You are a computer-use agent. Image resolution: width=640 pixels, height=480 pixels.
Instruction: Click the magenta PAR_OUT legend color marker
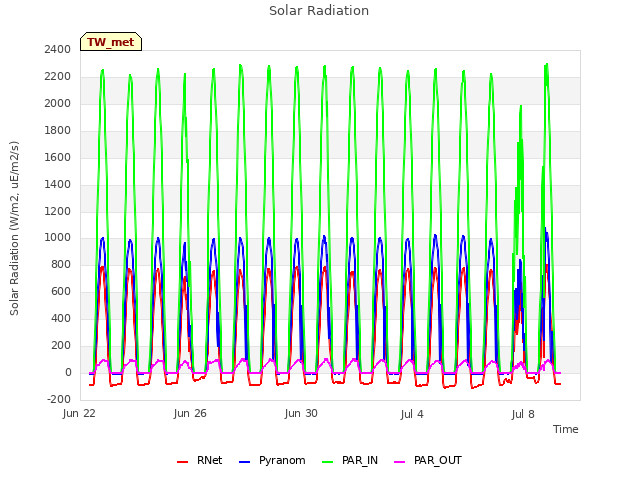(400, 462)
